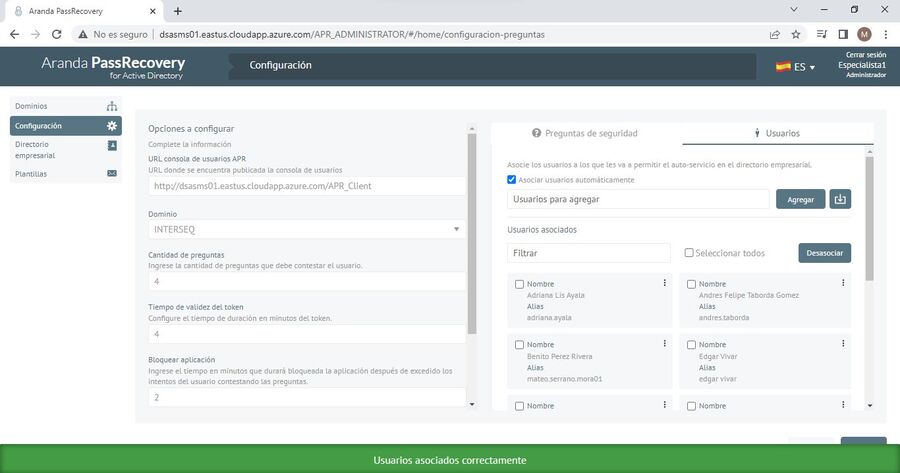Click the browser address bar URL
Viewport: 900px width, 473px height.
click(x=352, y=34)
